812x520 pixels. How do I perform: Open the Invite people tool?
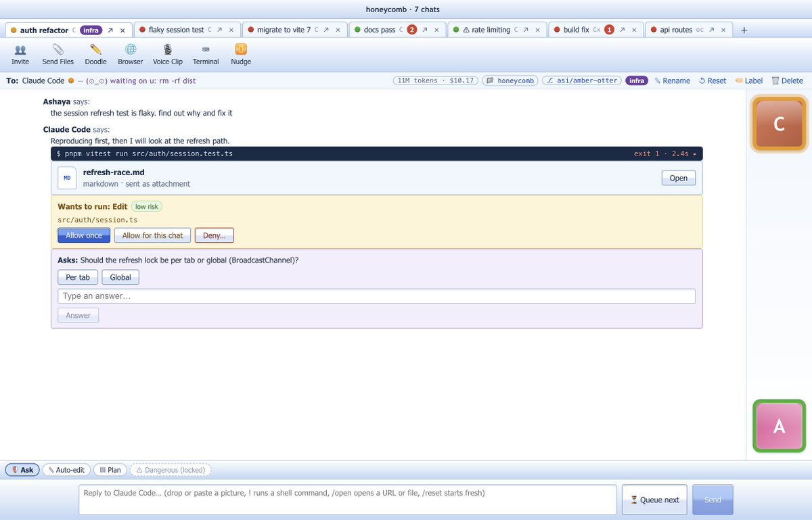[20, 54]
